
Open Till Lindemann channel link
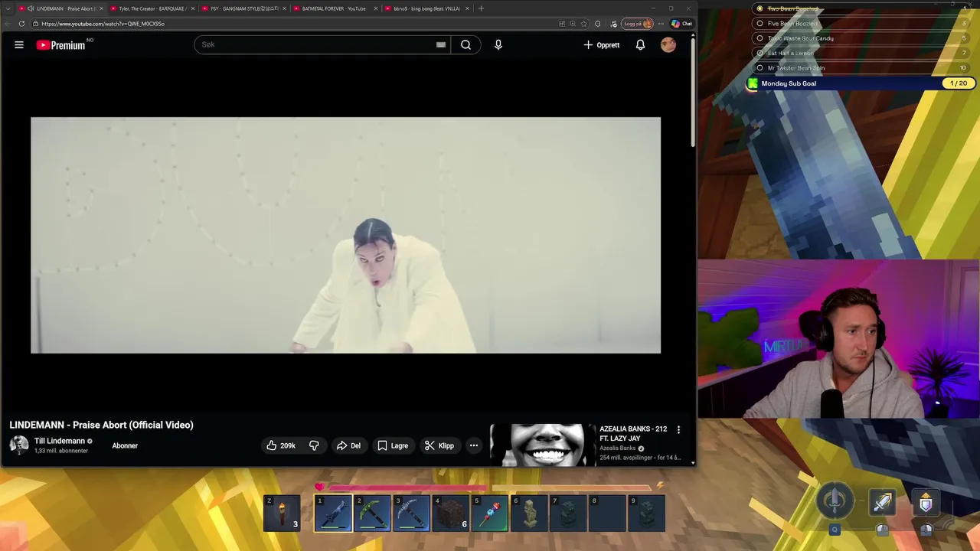coord(60,441)
